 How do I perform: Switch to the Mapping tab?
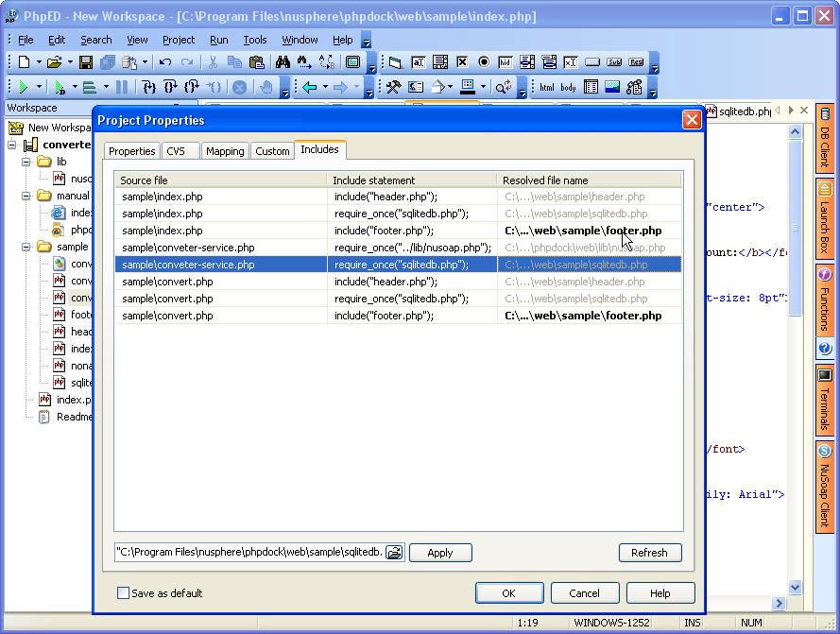(225, 151)
